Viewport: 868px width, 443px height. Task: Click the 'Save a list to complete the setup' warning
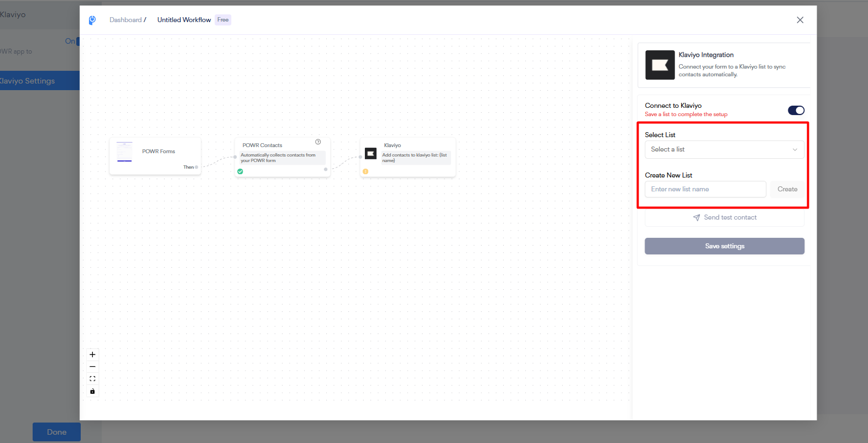686,114
